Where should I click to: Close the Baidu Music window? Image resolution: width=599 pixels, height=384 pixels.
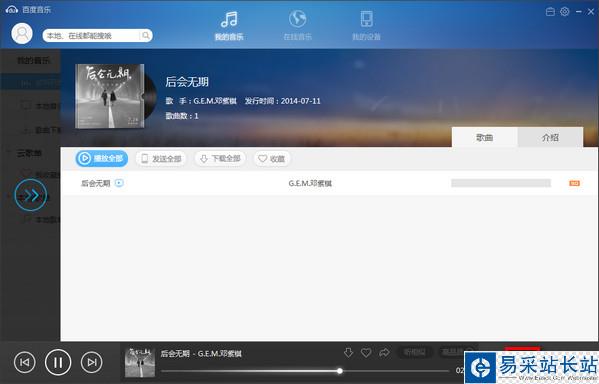(591, 11)
